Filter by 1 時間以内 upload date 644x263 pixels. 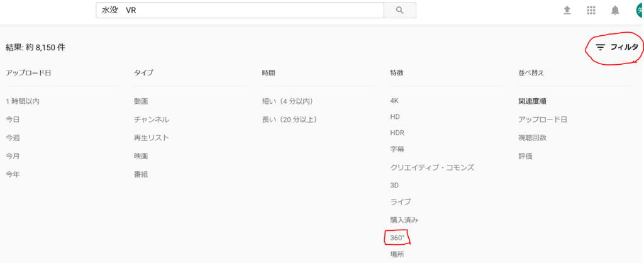point(23,101)
